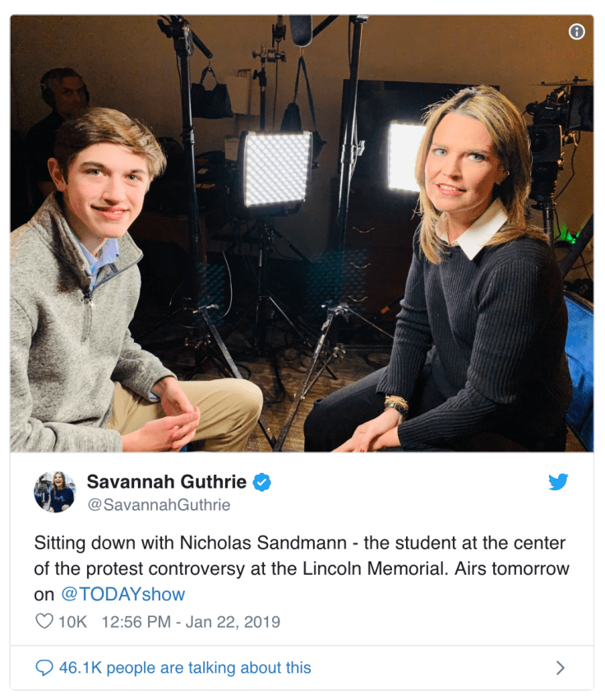
Task: Open the Savannah Guthrie display name
Action: tap(166, 482)
